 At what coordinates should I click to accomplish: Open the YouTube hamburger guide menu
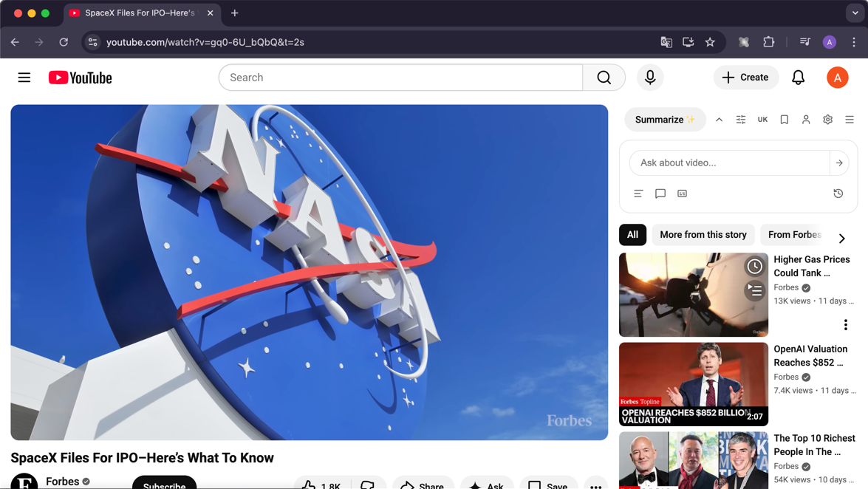tap(24, 78)
